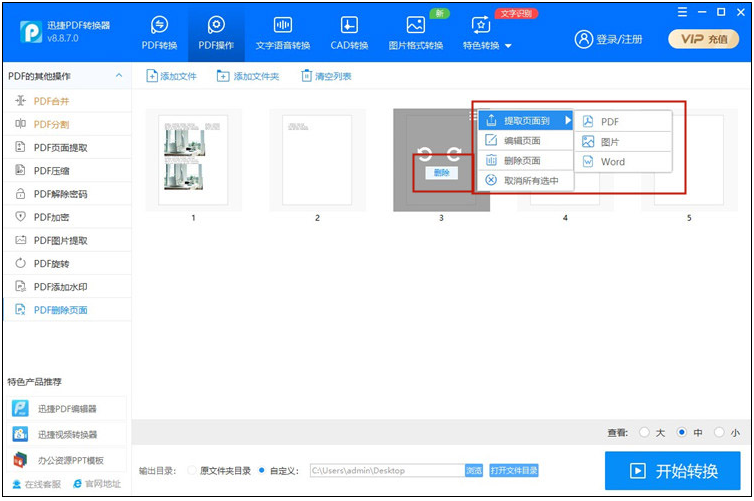Expand the 特色转换 dropdown
The height and width of the screenshot is (501, 754).
point(508,46)
